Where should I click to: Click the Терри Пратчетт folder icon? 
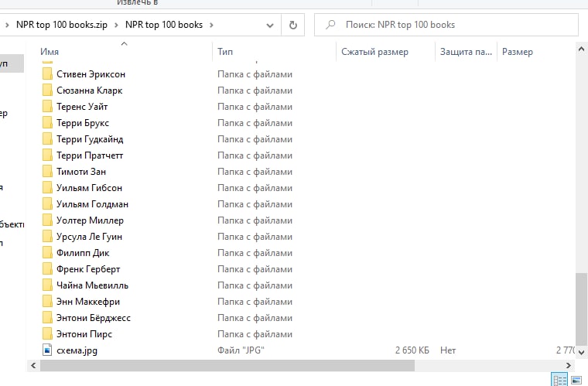tap(47, 155)
